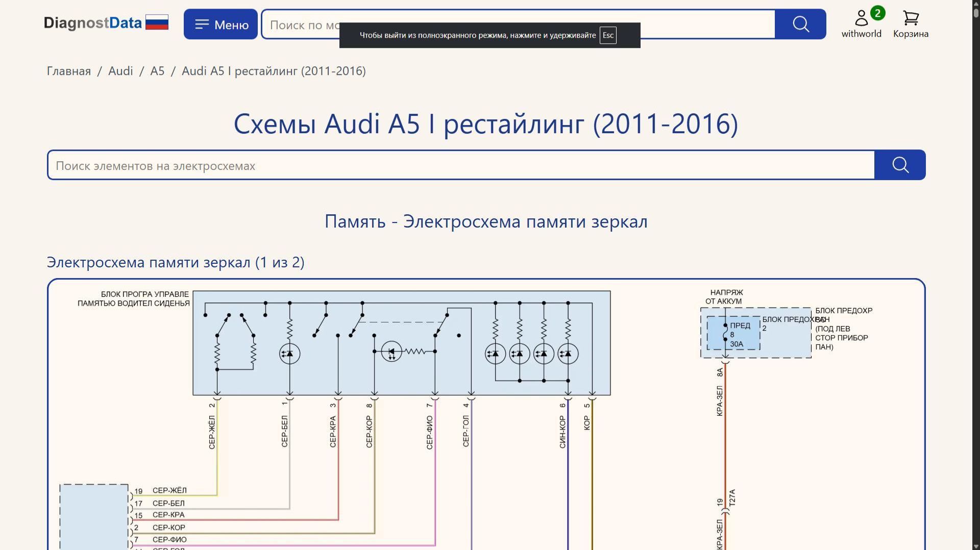Go to Главная breadcrumb link
980x550 pixels.
(x=69, y=71)
